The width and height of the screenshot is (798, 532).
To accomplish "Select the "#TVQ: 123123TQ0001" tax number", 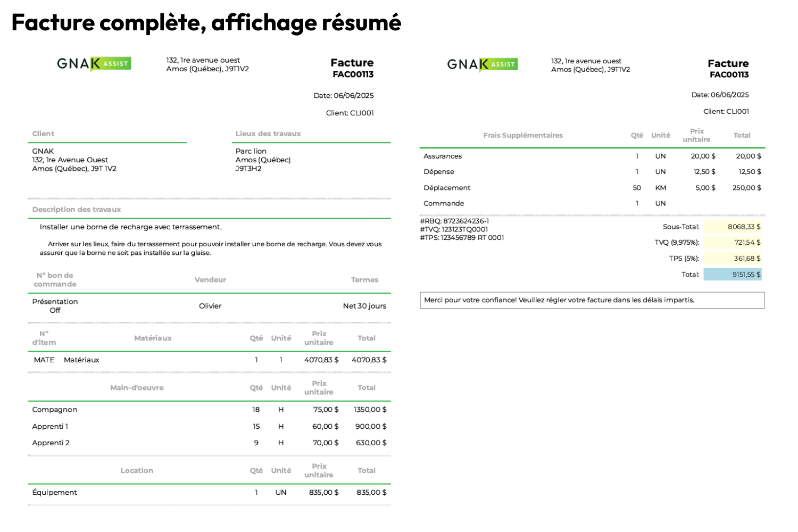I will [454, 230].
